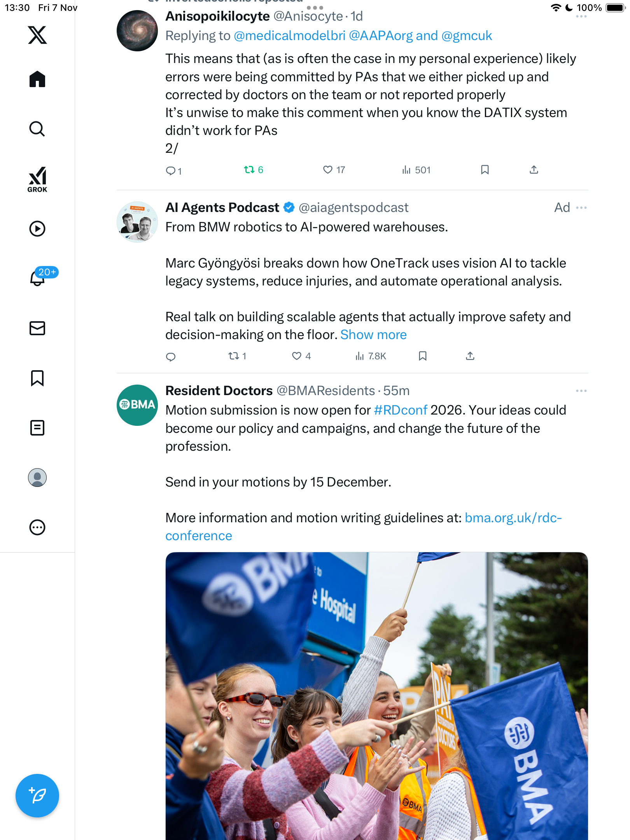The width and height of the screenshot is (630, 840).
Task: Open the BMA rally photo
Action: click(376, 696)
